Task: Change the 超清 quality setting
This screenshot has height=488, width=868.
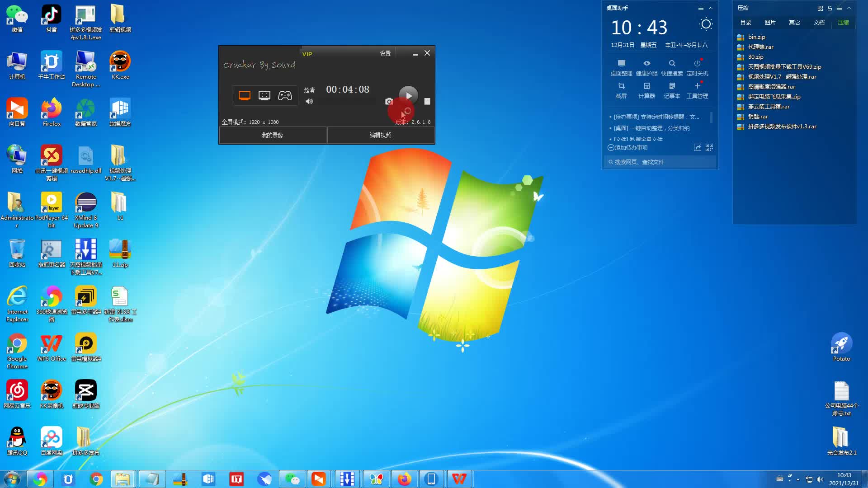Action: pyautogui.click(x=310, y=90)
